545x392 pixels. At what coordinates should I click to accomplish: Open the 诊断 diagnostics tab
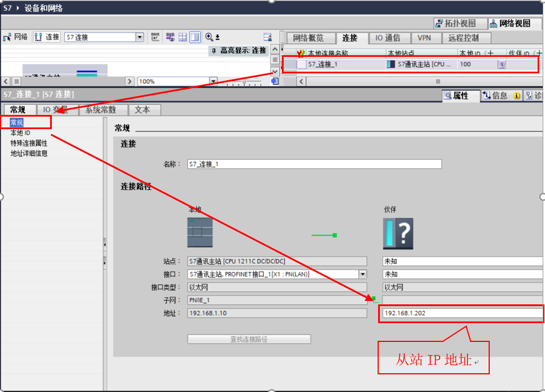click(x=534, y=96)
